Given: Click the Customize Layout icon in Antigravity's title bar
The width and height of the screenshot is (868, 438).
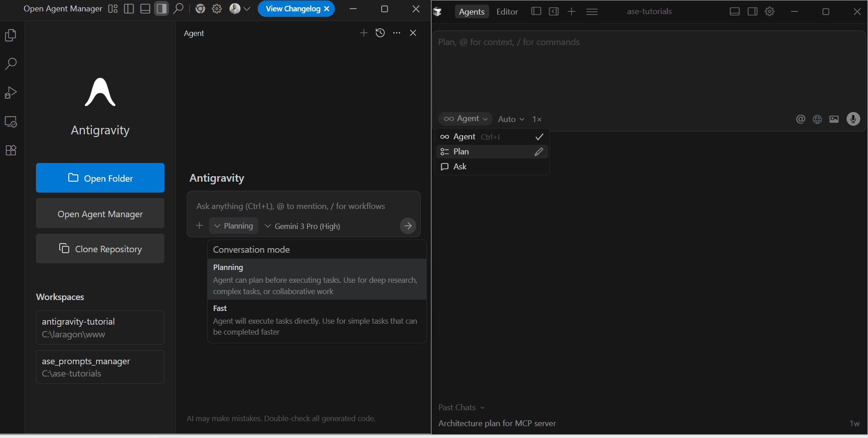Looking at the screenshot, I should [113, 9].
